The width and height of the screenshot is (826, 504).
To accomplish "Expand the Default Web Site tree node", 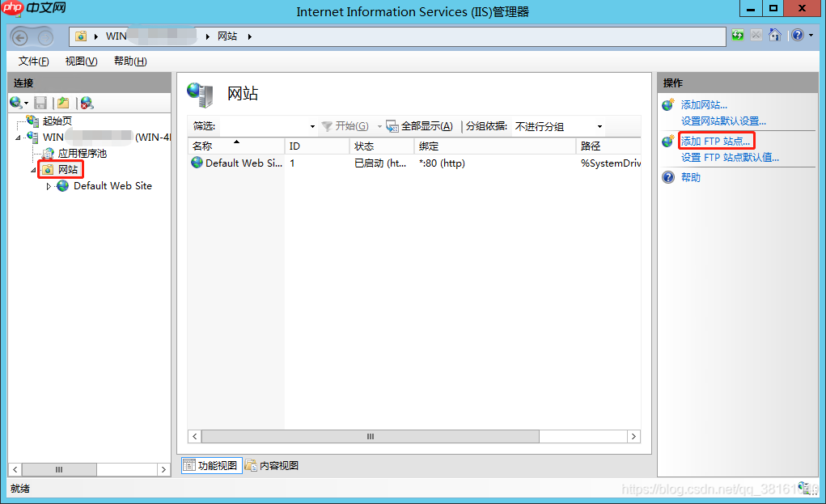I will tap(48, 185).
